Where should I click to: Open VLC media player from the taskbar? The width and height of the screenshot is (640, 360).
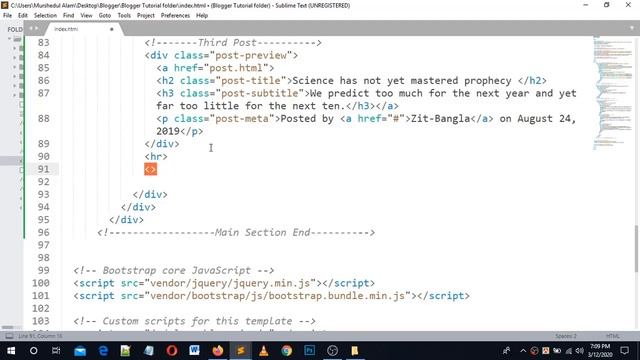(x=264, y=351)
